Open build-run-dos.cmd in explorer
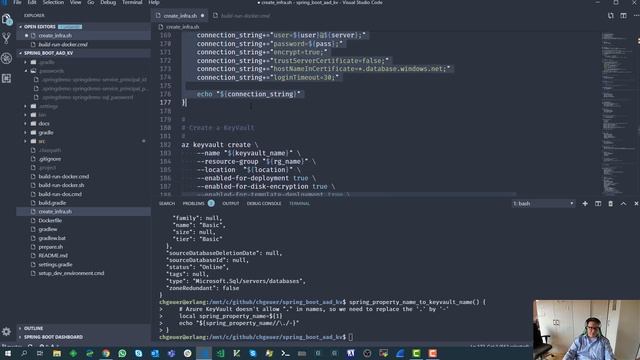The height and width of the screenshot is (360, 640). (83, 194)
